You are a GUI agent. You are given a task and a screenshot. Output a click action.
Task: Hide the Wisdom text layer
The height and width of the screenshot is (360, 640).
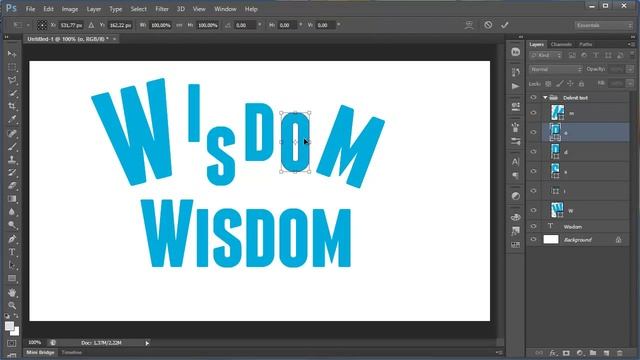(x=533, y=227)
